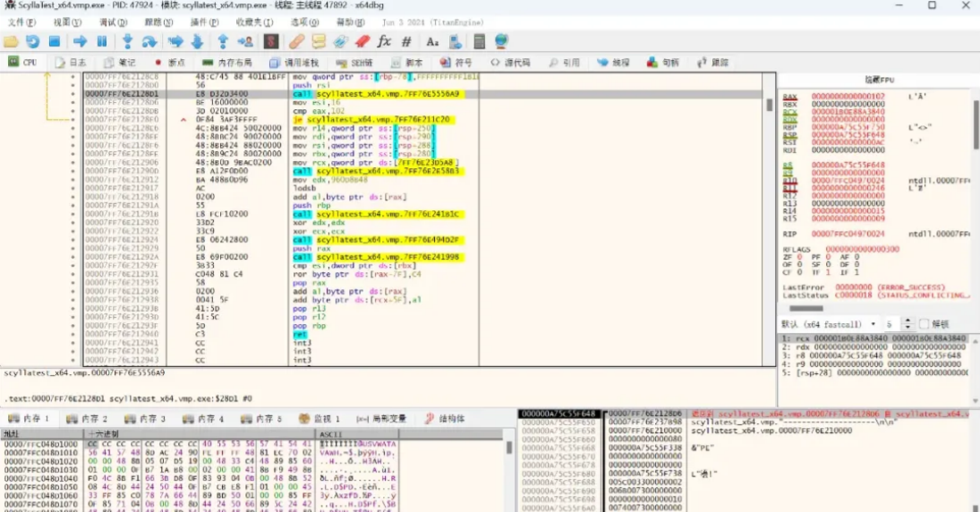Switch to the 线程 (Threads) tab
This screenshot has height=512, width=980.
[x=613, y=63]
